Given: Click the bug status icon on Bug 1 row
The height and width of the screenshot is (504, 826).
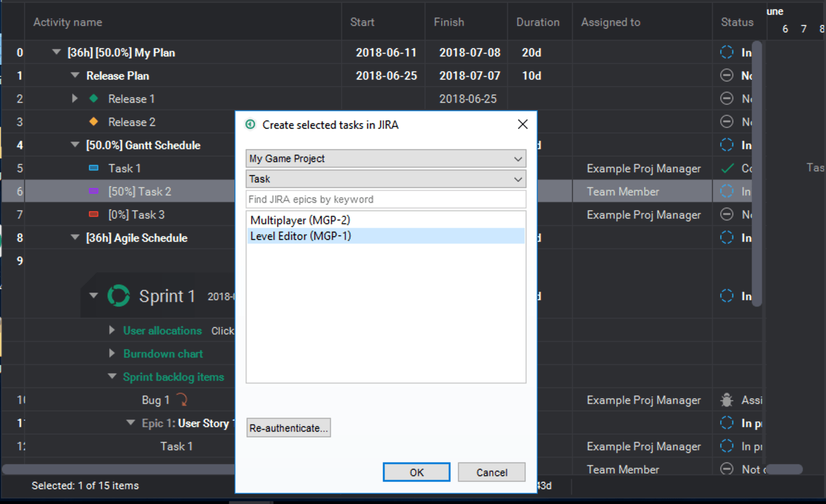Looking at the screenshot, I should [726, 399].
